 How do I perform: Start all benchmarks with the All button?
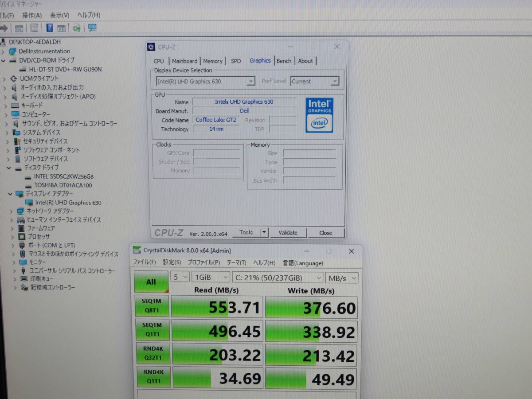(151, 282)
